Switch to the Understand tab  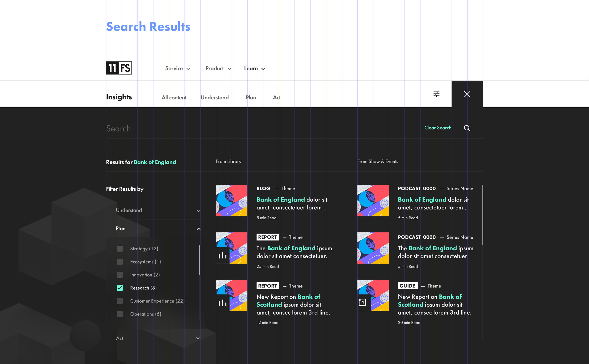(x=214, y=97)
